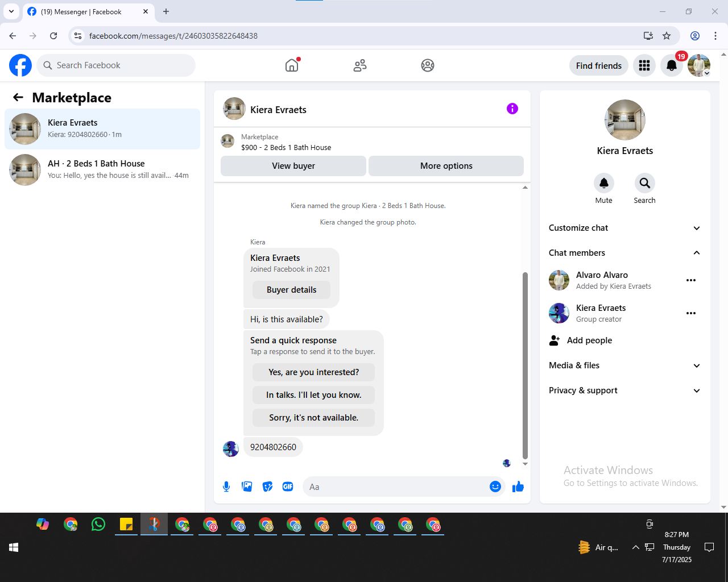Click Kiera Evraets large profile photo in sidebar

point(625,120)
